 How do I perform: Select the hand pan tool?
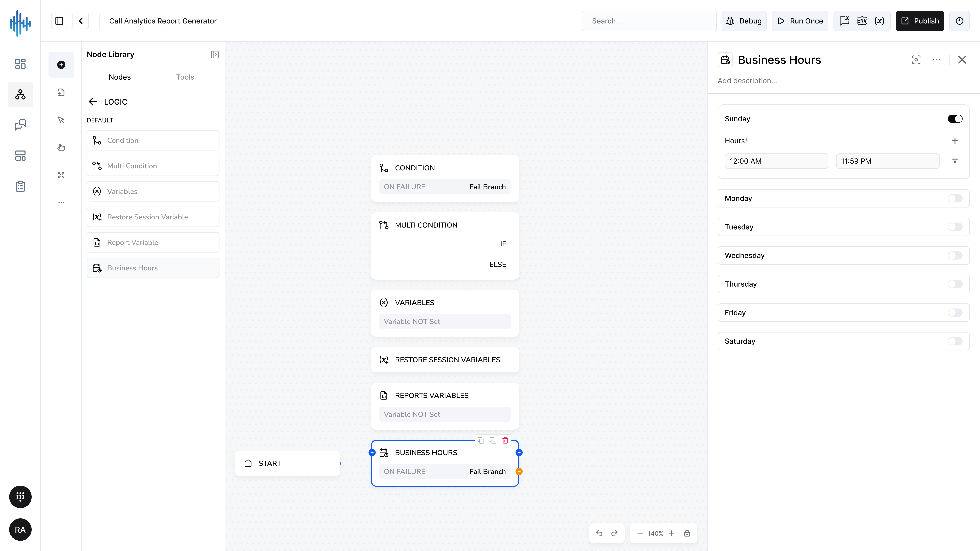61,148
